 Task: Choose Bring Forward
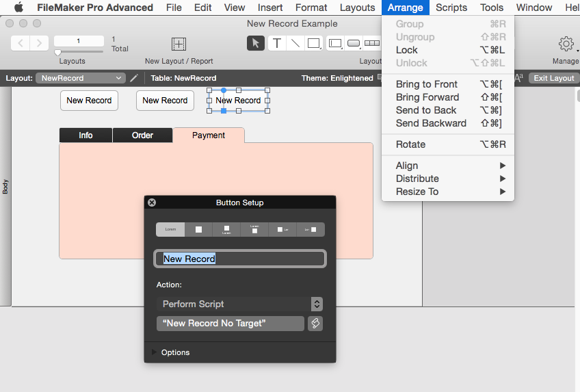coord(448,97)
